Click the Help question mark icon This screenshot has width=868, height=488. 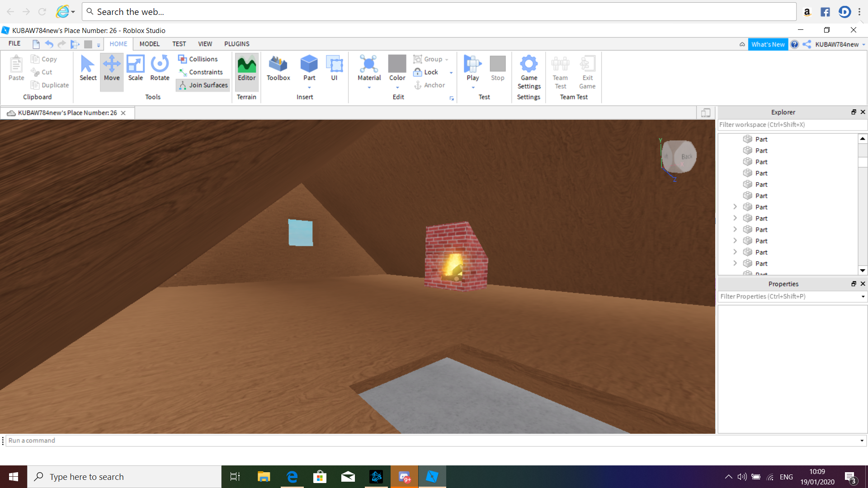coord(794,44)
